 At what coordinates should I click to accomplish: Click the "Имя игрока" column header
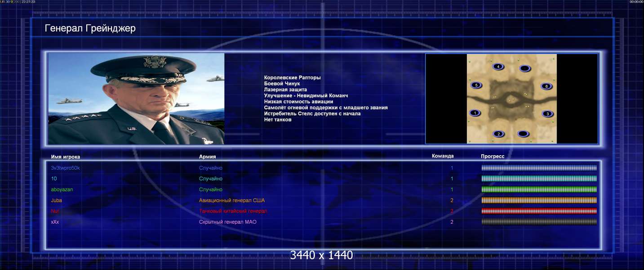click(x=66, y=157)
